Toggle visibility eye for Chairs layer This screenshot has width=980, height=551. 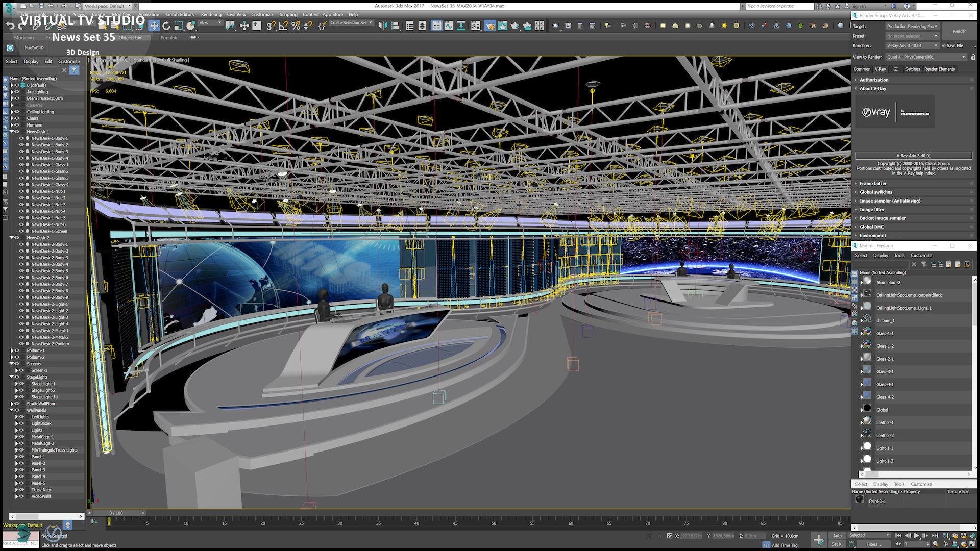pyautogui.click(x=17, y=118)
